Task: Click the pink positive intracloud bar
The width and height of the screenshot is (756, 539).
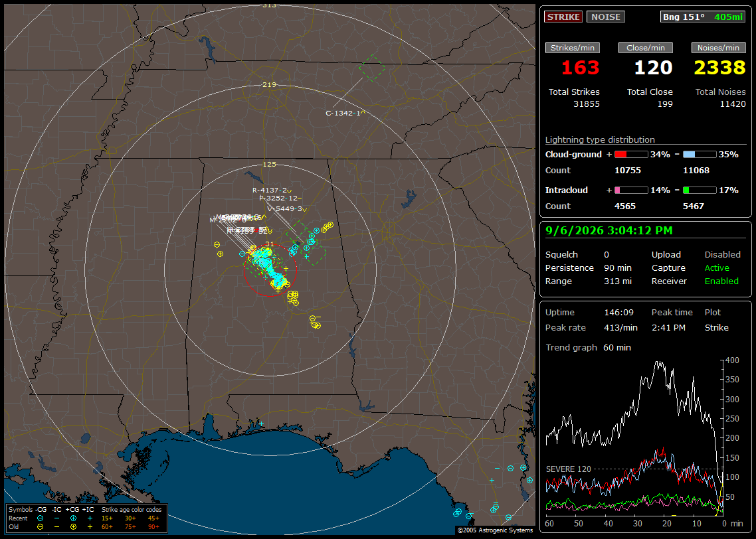Action: click(x=631, y=191)
